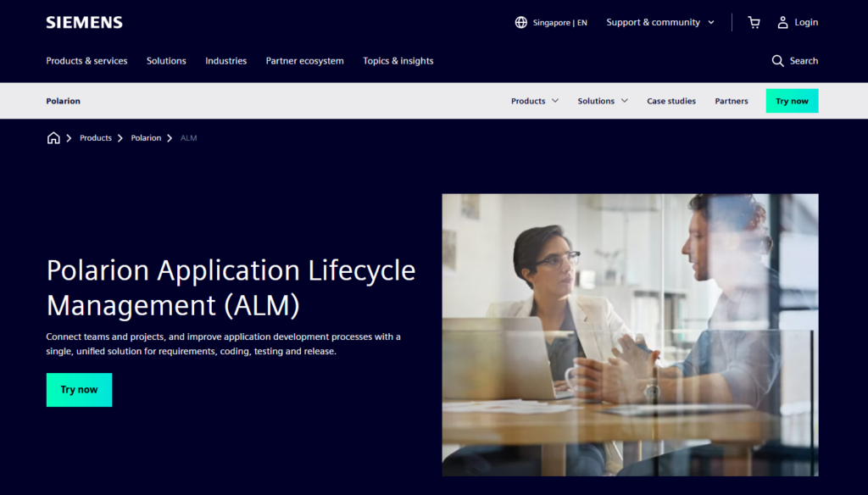The height and width of the screenshot is (495, 868).
Task: Open the Partner ecosystem menu
Action: click(304, 61)
